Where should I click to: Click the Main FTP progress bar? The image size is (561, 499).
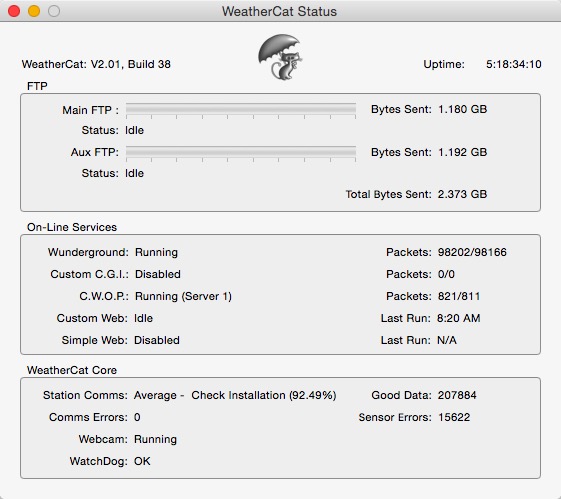[x=241, y=110]
